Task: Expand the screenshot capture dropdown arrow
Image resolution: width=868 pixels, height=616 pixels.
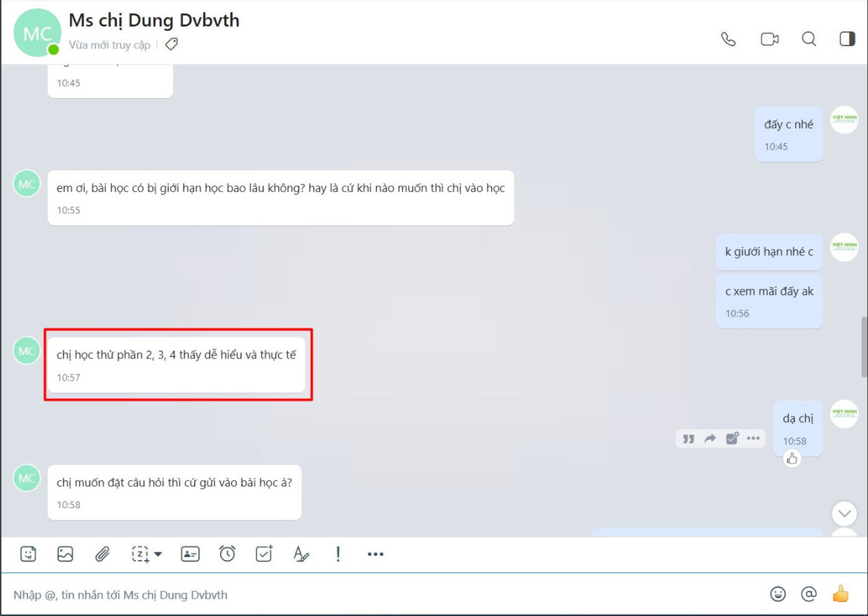Action: pos(158,554)
